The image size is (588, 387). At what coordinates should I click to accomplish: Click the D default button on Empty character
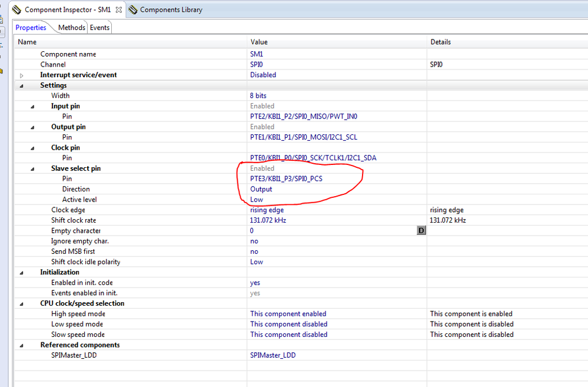tap(421, 230)
